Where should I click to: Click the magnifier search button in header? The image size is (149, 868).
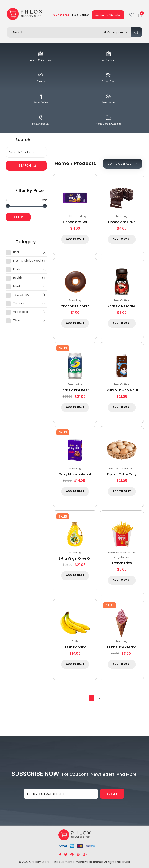pyautogui.click(x=136, y=32)
